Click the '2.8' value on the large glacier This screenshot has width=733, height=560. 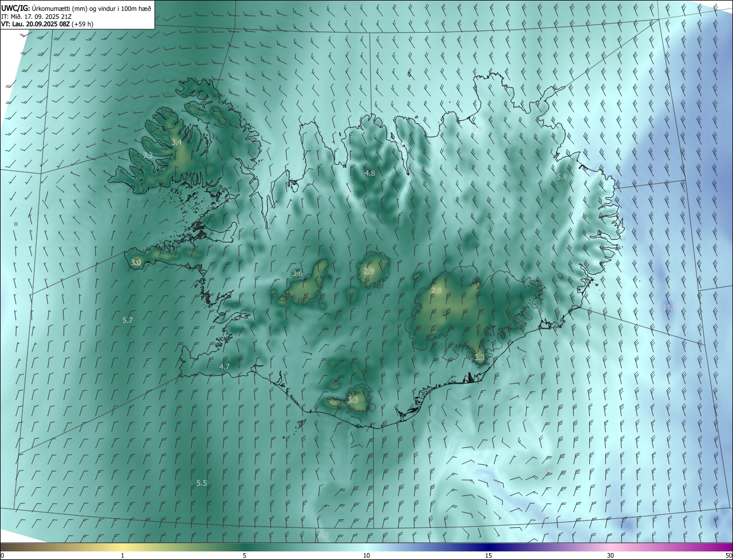coord(436,291)
